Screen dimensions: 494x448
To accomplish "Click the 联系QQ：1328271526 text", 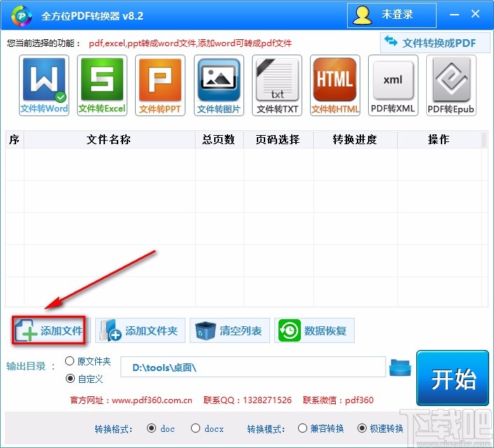I will [x=248, y=400].
